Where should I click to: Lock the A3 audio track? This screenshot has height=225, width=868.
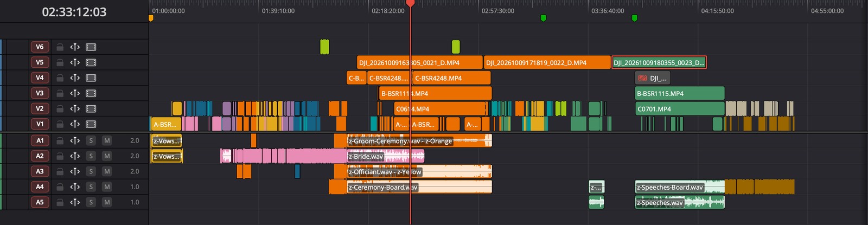point(60,171)
